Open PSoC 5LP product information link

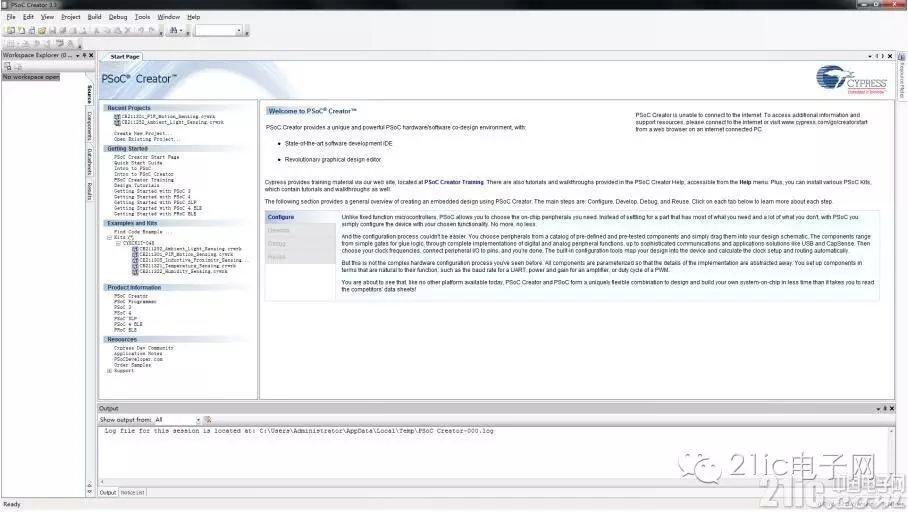(x=125, y=319)
